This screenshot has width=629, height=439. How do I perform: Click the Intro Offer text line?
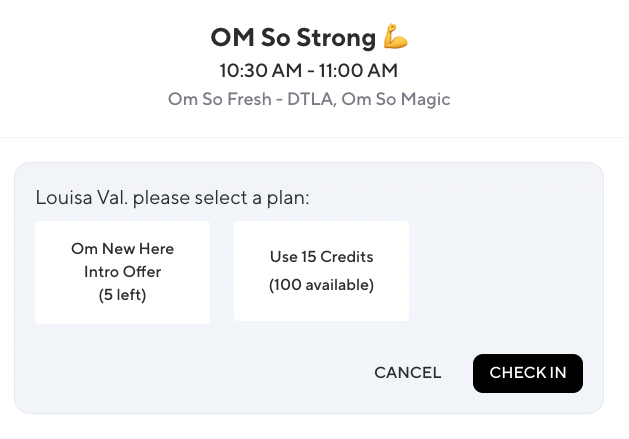point(122,271)
